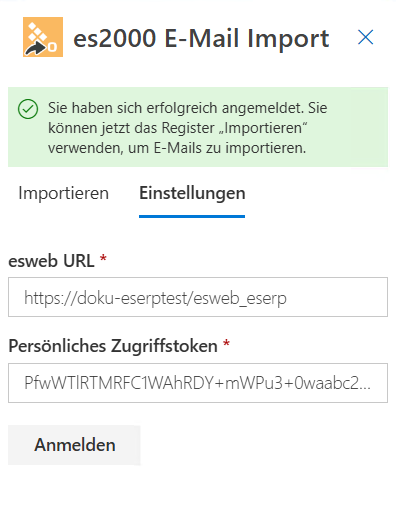Click the red asterisk beside esweb URL
The height and width of the screenshot is (508, 396).
103,258
